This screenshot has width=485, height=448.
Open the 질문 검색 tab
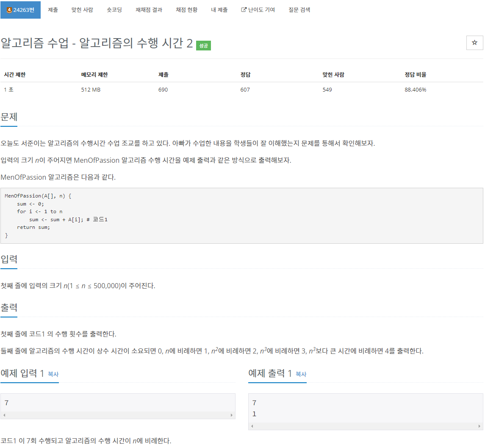(x=299, y=10)
